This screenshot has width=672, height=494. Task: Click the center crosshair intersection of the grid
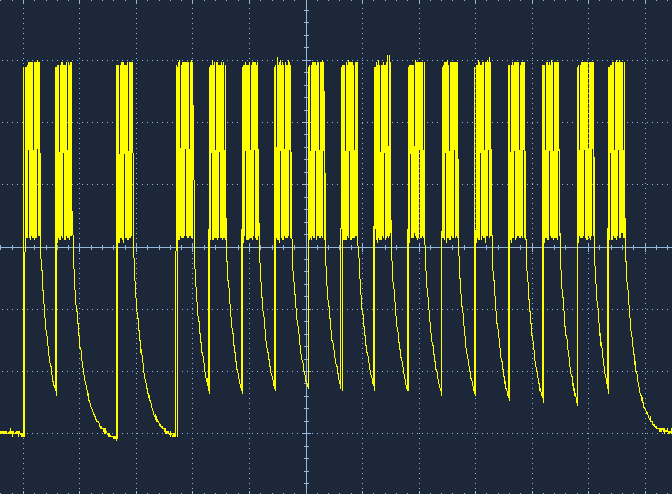pos(306,247)
